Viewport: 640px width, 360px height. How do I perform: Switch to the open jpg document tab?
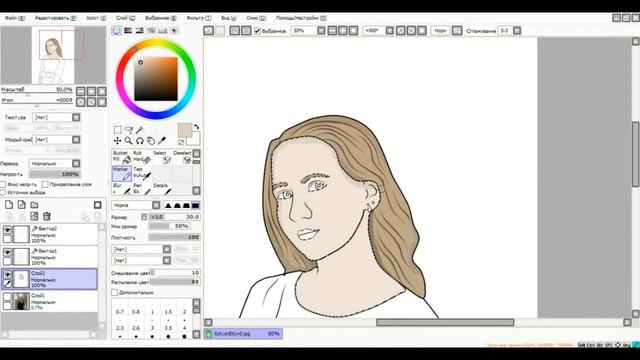[x=243, y=334]
